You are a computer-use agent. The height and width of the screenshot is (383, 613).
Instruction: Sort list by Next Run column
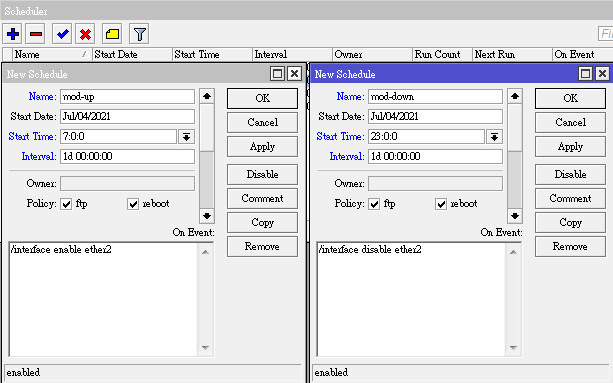click(513, 54)
